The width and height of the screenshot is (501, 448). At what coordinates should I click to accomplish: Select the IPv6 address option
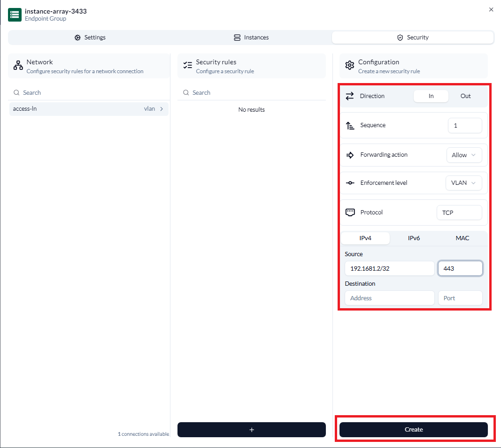414,238
